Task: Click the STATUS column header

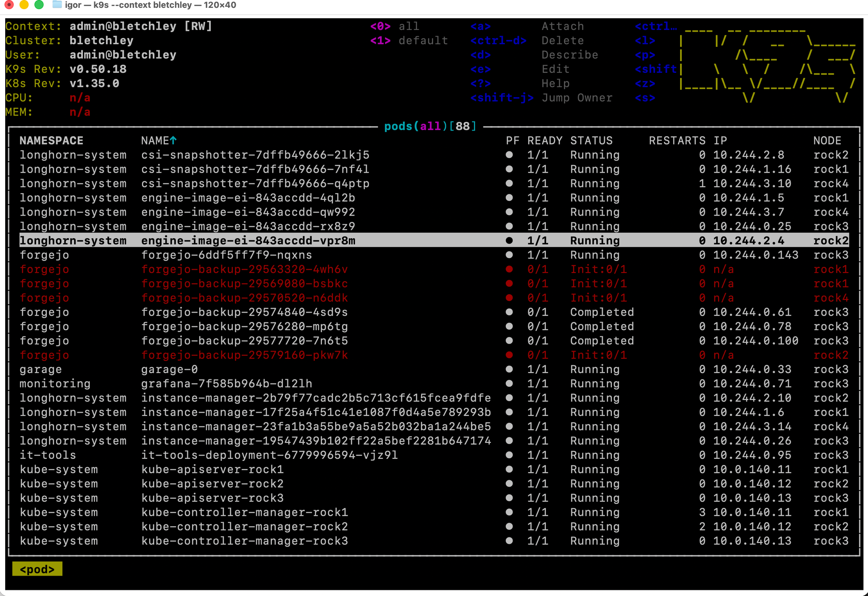Action: [591, 141]
